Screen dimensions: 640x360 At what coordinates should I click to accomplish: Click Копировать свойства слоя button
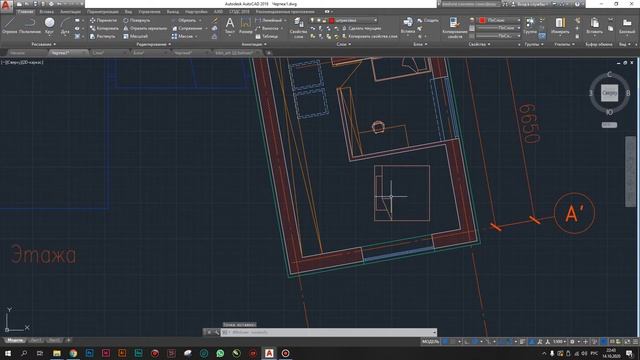pos(369,36)
